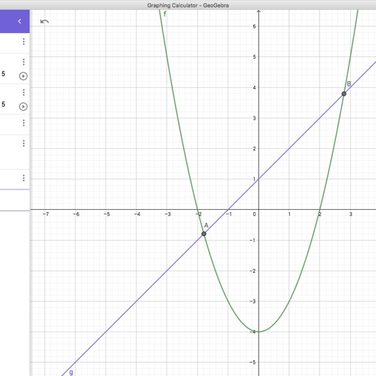The height and width of the screenshot is (376, 376).
Task: Click the 'Graphing Calculator - GeoGebra' window title
Action: tap(188, 5)
